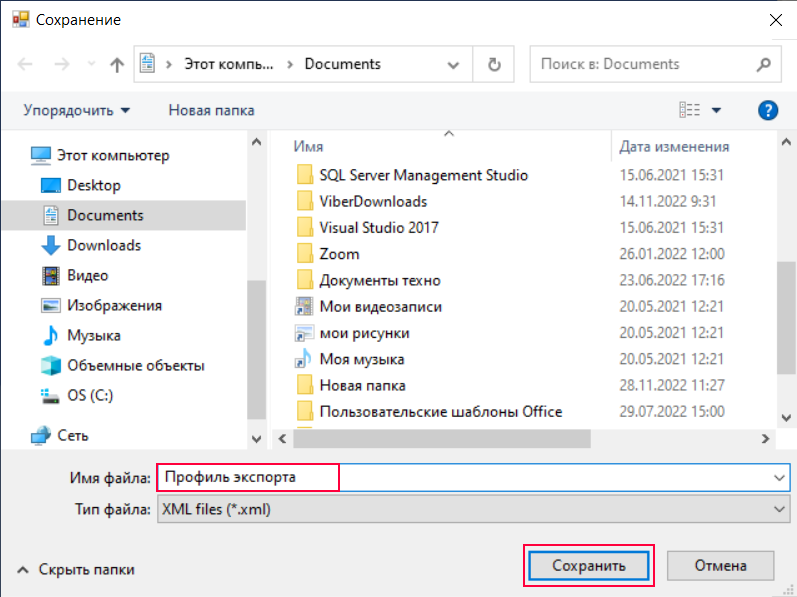This screenshot has height=597, width=797.
Task: Open the Музыка sidebar folder
Action: pyautogui.click(x=93, y=335)
